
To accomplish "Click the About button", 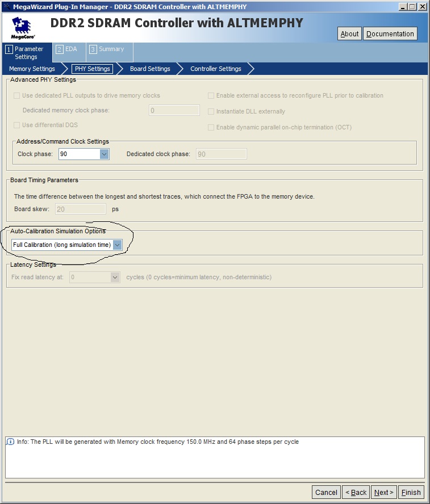I will [x=349, y=33].
